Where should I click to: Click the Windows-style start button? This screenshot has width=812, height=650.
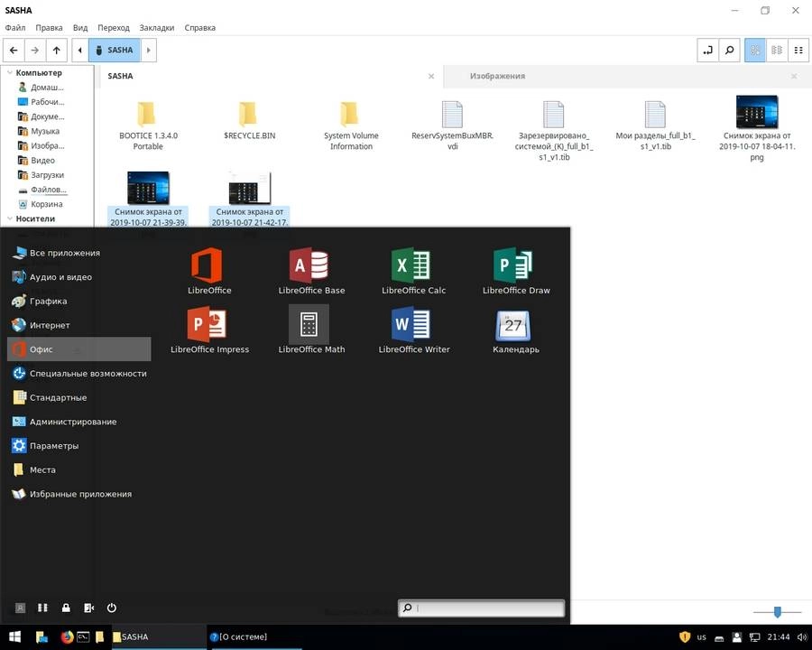click(14, 636)
